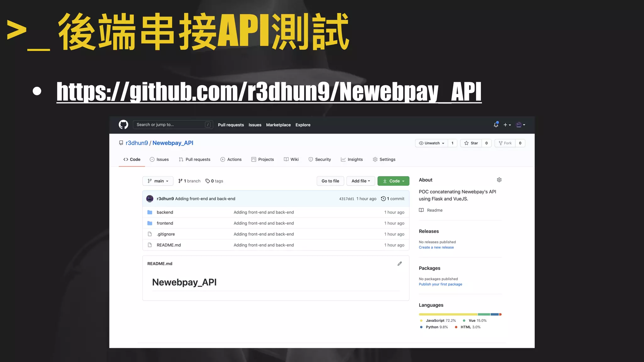Open the Releases heading link
Viewport: 644px width, 362px height.
(x=429, y=231)
